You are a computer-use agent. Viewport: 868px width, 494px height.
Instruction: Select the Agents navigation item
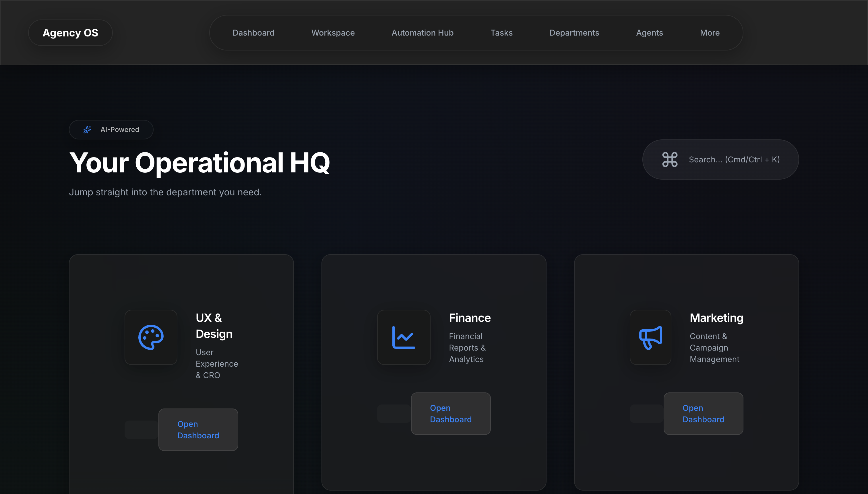(649, 33)
